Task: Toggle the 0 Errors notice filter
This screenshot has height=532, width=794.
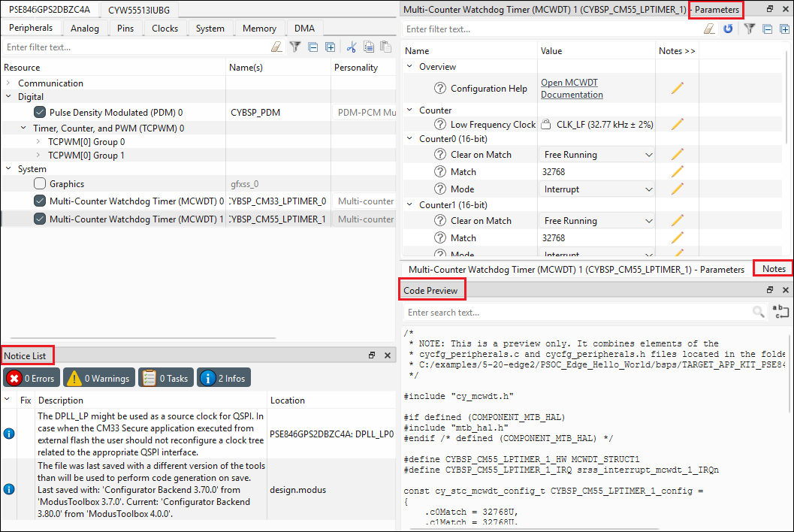Action: 32,378
